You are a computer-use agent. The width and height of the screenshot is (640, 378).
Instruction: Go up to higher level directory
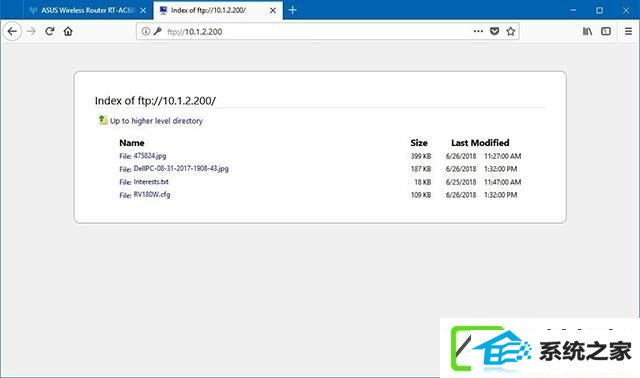coord(156,121)
